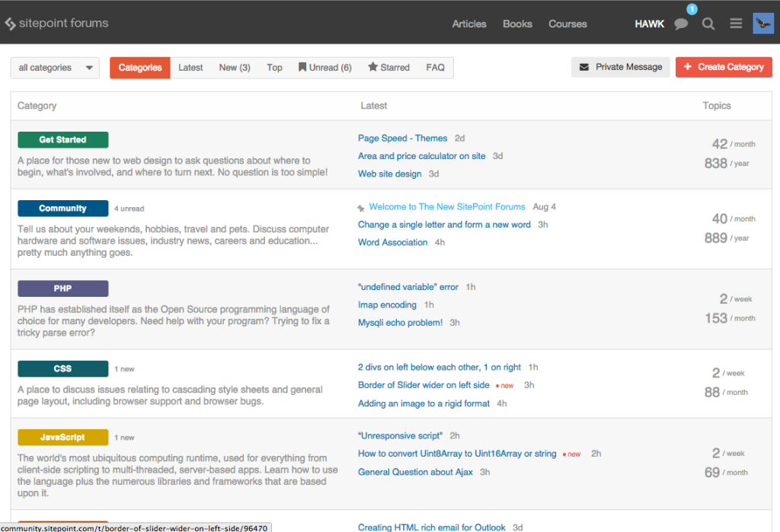Click the HAWK user avatar
The image size is (780, 532).
763,23
